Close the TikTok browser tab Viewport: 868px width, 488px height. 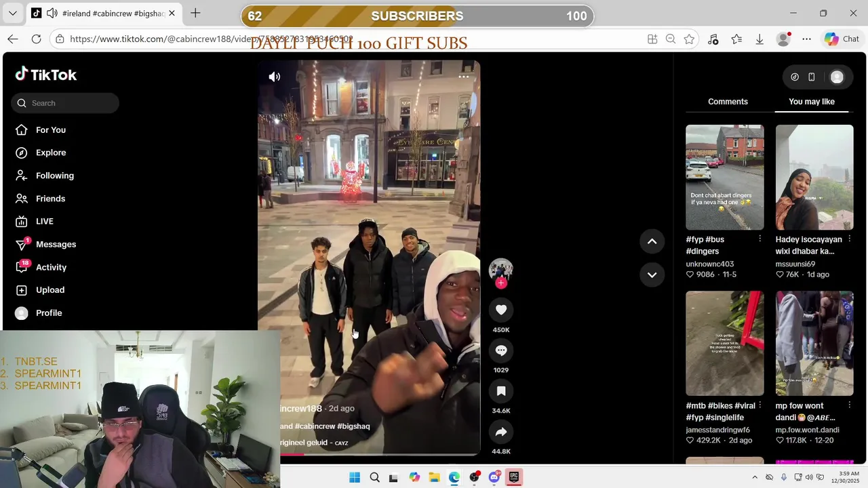pyautogui.click(x=172, y=13)
